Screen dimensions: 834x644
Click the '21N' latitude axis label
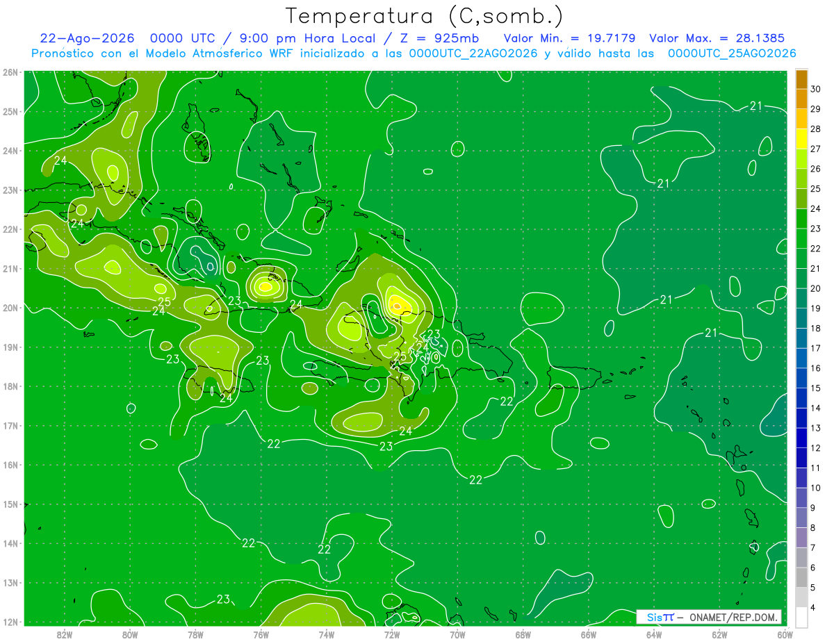[x=10, y=268]
